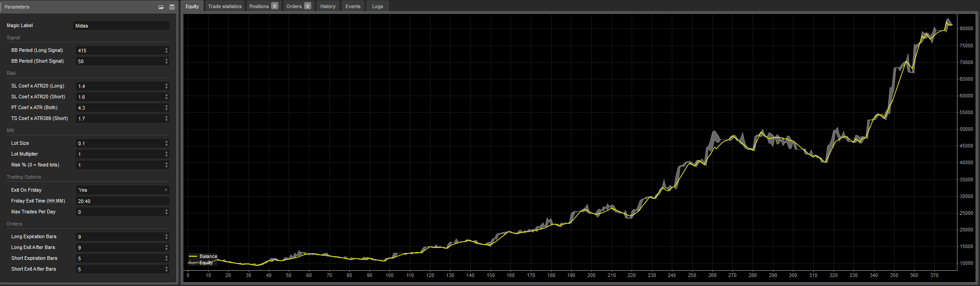Open the Events tab
Image resolution: width=980 pixels, height=286 pixels.
(x=353, y=6)
